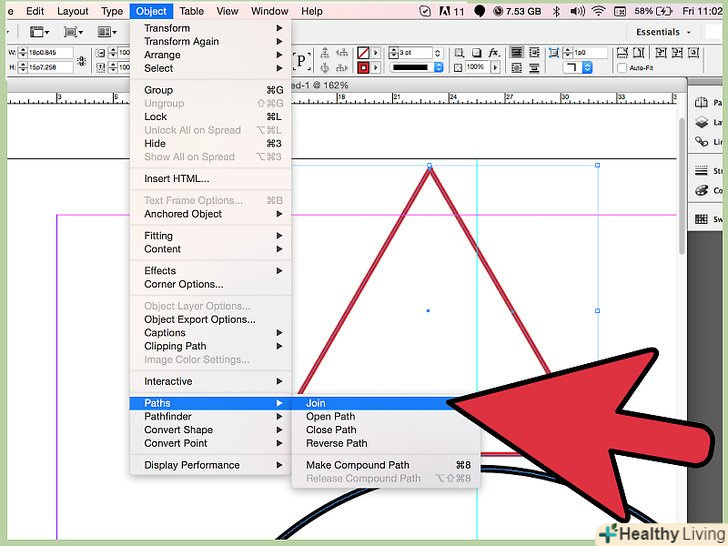
Task: Click the no text wrap icon
Action: point(516,52)
